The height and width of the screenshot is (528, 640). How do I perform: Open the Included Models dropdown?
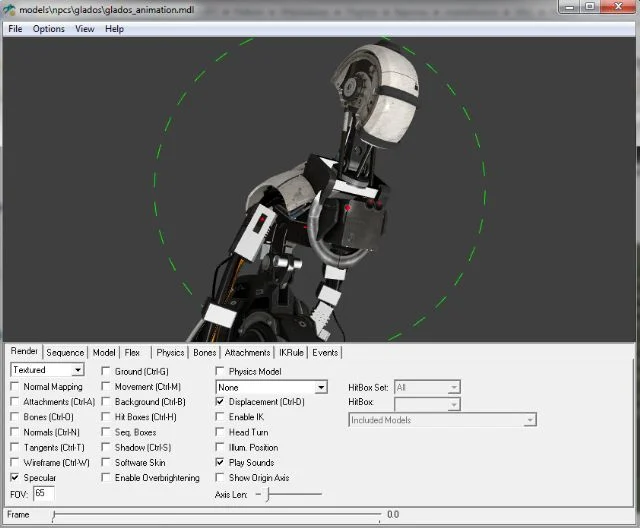(x=443, y=420)
